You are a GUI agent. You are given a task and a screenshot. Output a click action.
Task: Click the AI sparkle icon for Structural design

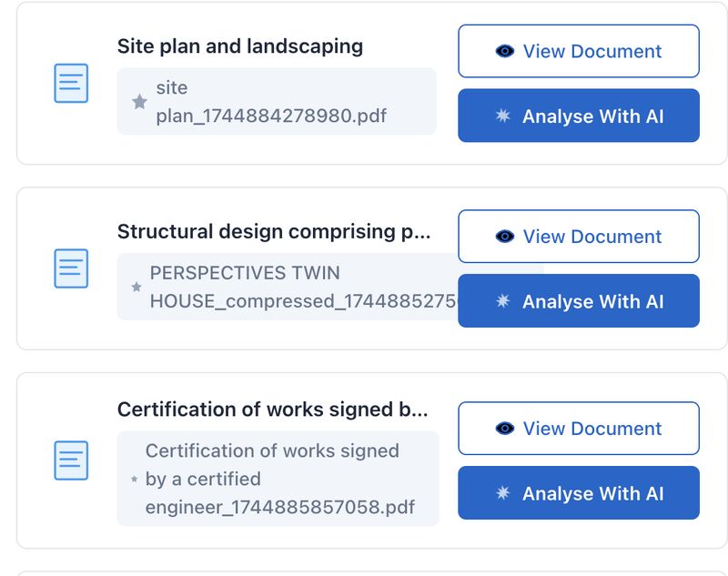(503, 301)
